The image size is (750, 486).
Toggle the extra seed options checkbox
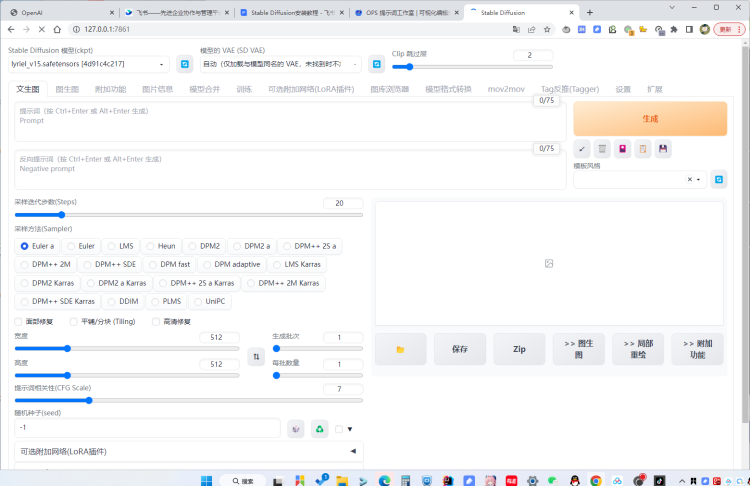[x=339, y=429]
